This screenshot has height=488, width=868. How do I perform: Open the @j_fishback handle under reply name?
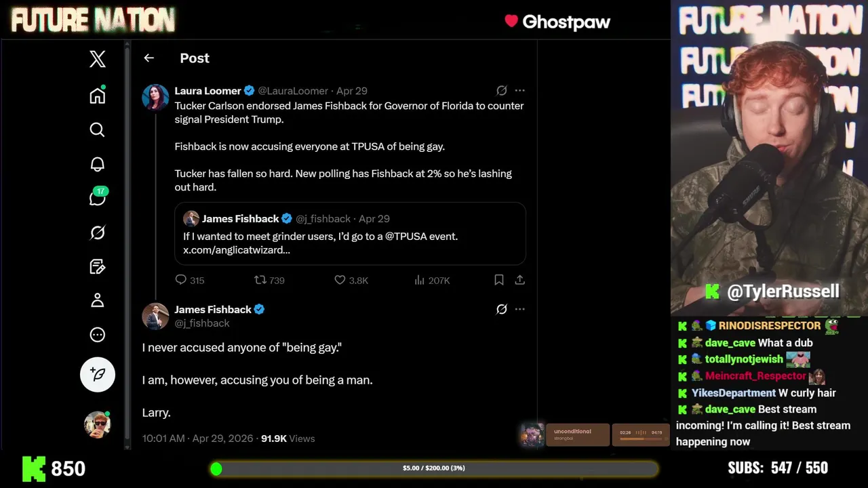point(202,323)
